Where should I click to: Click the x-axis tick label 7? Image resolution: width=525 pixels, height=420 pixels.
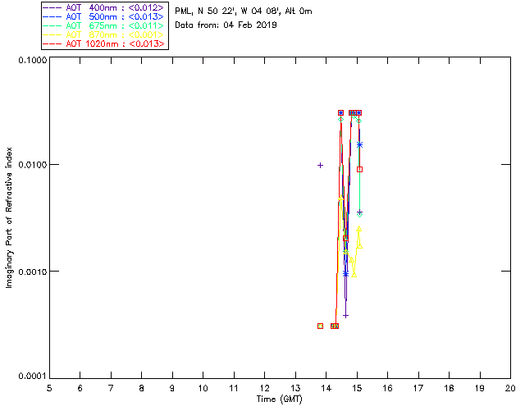pyautogui.click(x=111, y=389)
